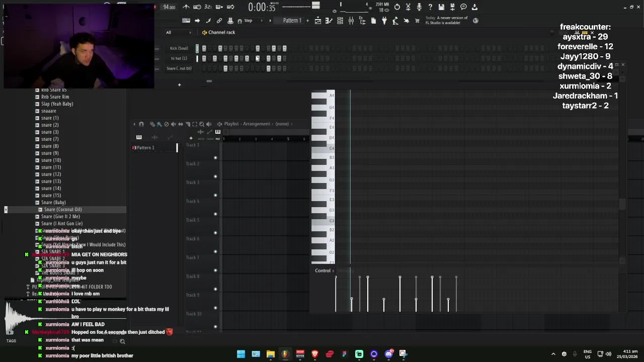Select the playlist zoom magnifier tool
This screenshot has width=644, height=362.
point(202,124)
